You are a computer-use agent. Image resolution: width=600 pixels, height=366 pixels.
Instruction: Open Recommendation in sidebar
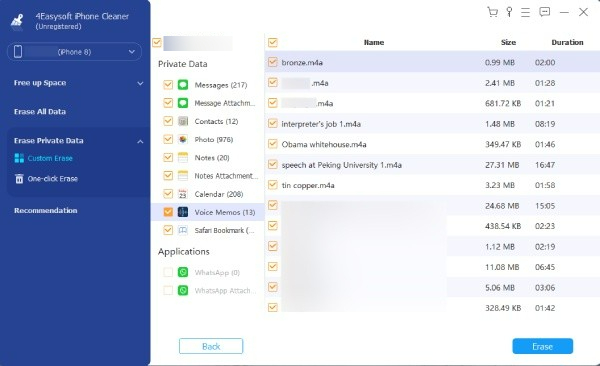point(46,211)
